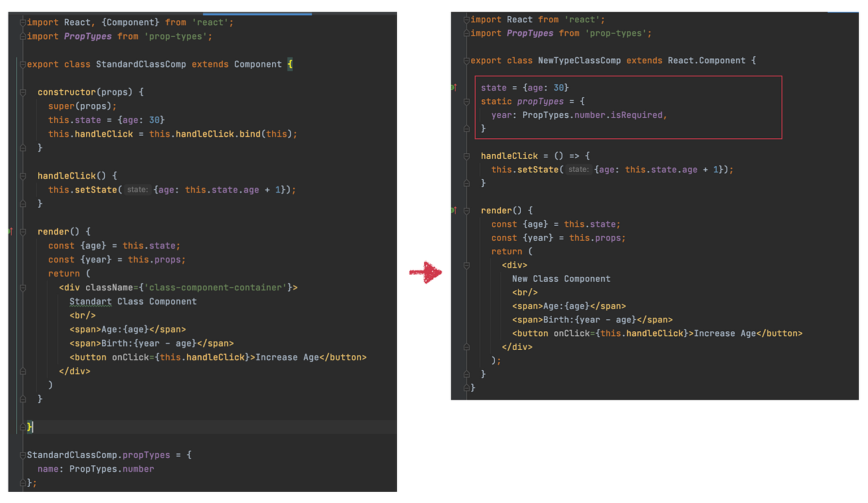This screenshot has height=503, width=868.
Task: Click the gutter arrow icon next to the state field declaration
Action: (454, 87)
